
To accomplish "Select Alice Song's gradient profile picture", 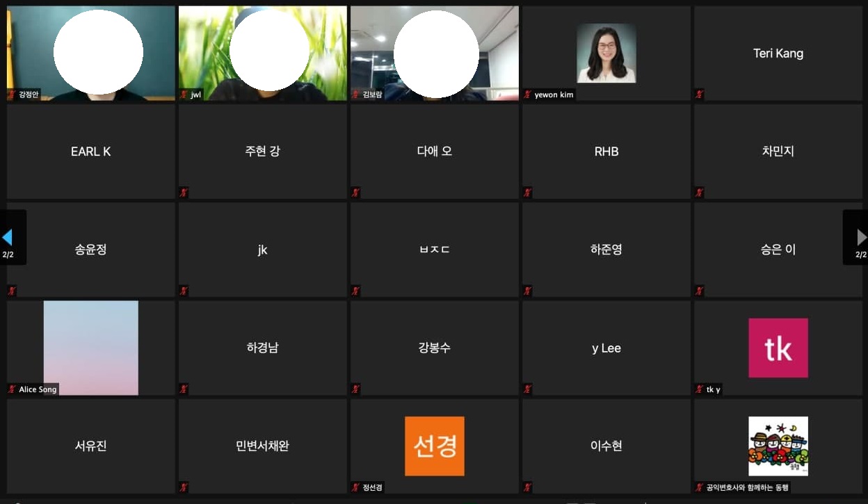I will click(90, 348).
